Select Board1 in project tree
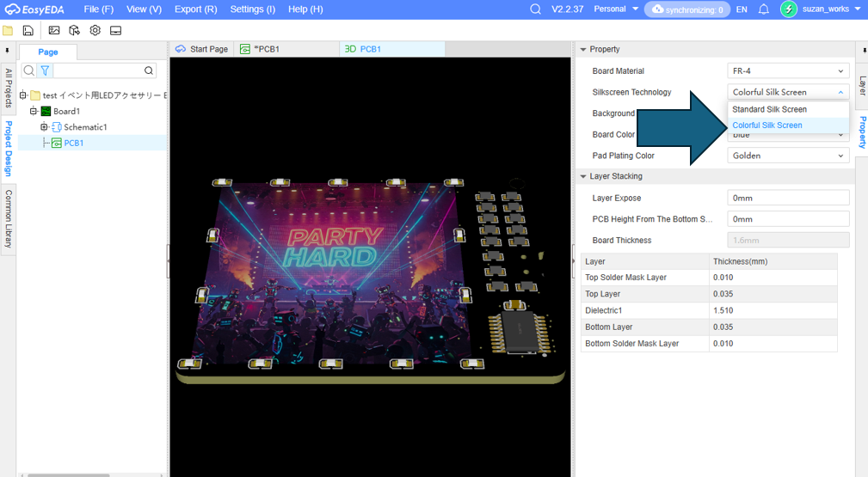 tap(66, 111)
